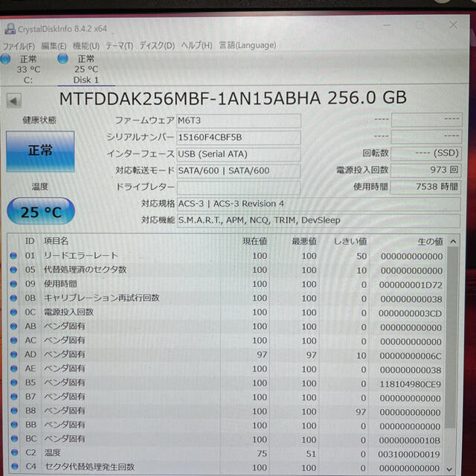Viewport: 476px width, 476px height.
Task: Go to previous disk with left arrow
Action: pyautogui.click(x=13, y=101)
